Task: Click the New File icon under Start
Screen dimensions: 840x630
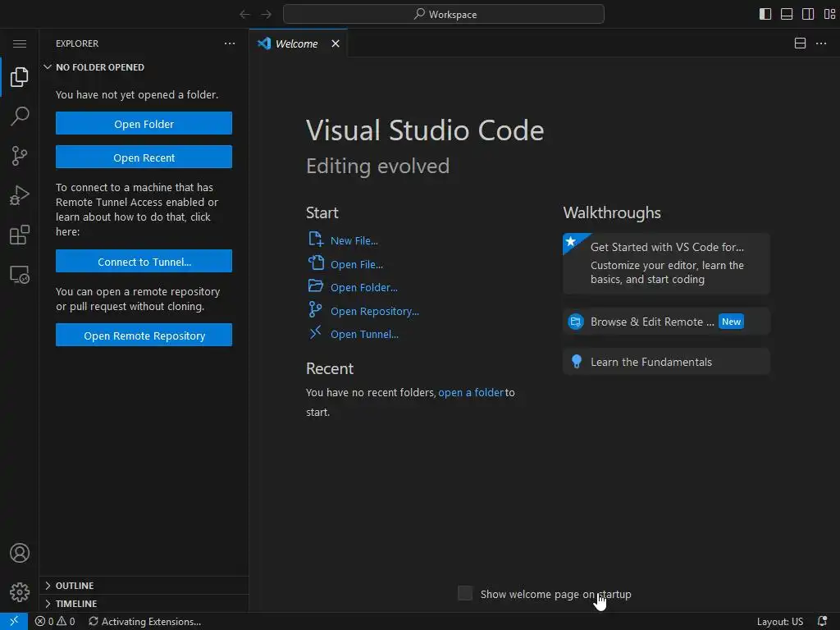Action: [x=316, y=239]
